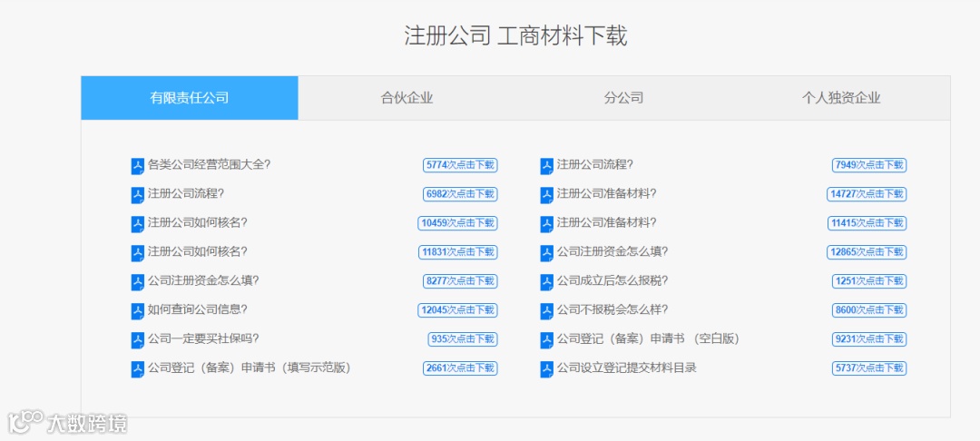Go to the 个人独资企业 tab
This screenshot has height=441, width=980.
click(841, 98)
